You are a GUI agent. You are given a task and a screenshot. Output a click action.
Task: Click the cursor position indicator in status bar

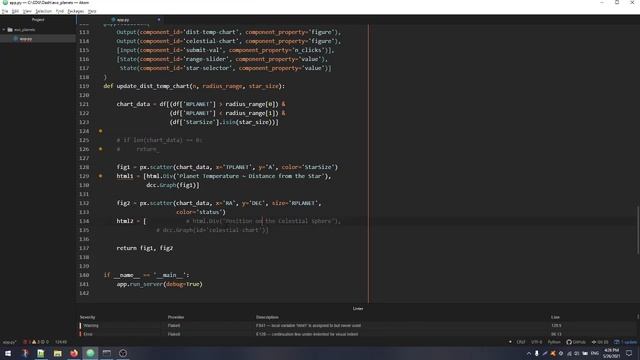[61, 342]
